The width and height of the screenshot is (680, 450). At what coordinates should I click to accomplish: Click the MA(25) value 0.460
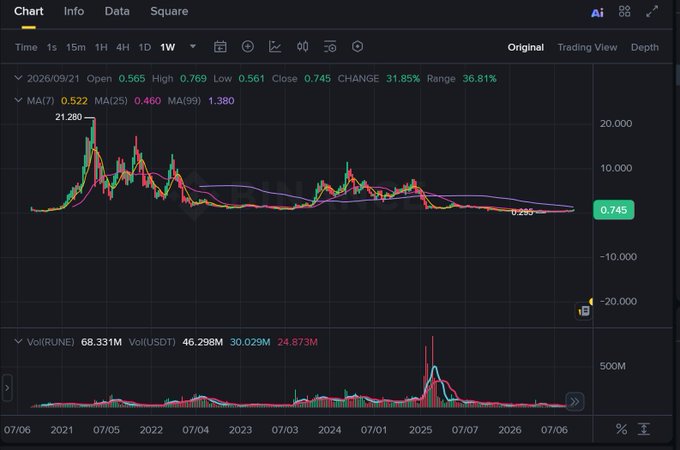147,101
